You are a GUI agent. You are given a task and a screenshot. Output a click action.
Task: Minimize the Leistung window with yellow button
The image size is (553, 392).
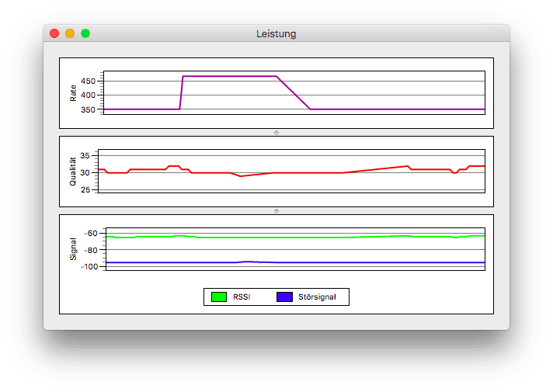70,33
